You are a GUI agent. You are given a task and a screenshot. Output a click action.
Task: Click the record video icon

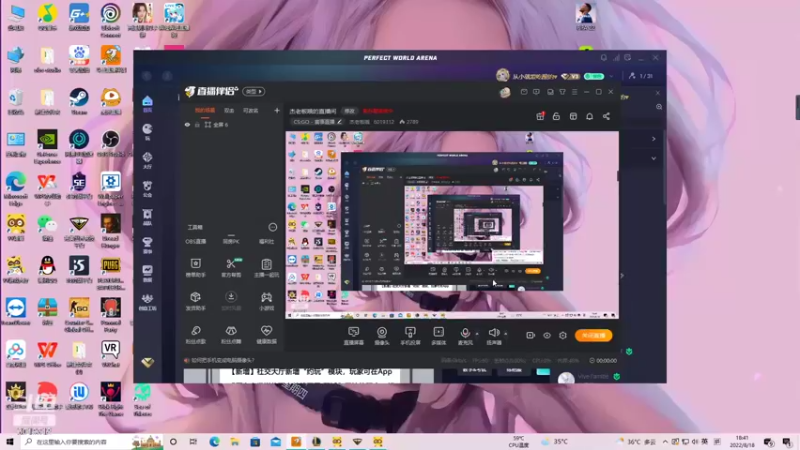(x=531, y=335)
